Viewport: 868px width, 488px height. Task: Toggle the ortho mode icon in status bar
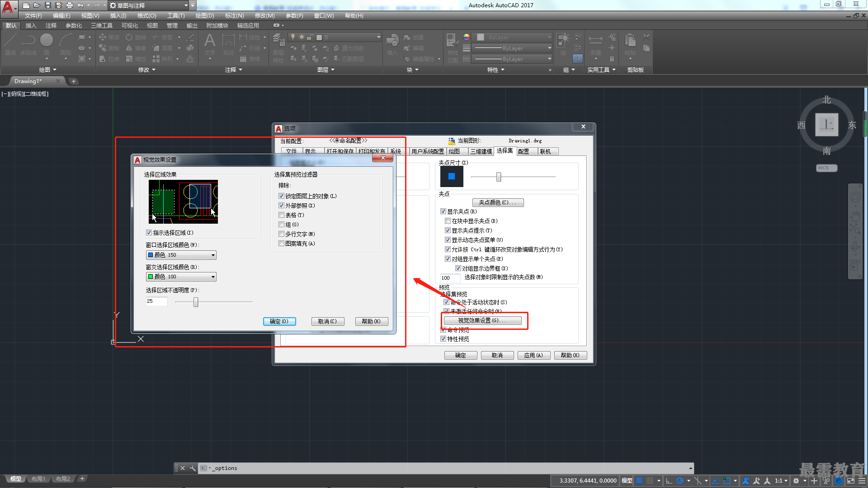(669, 480)
